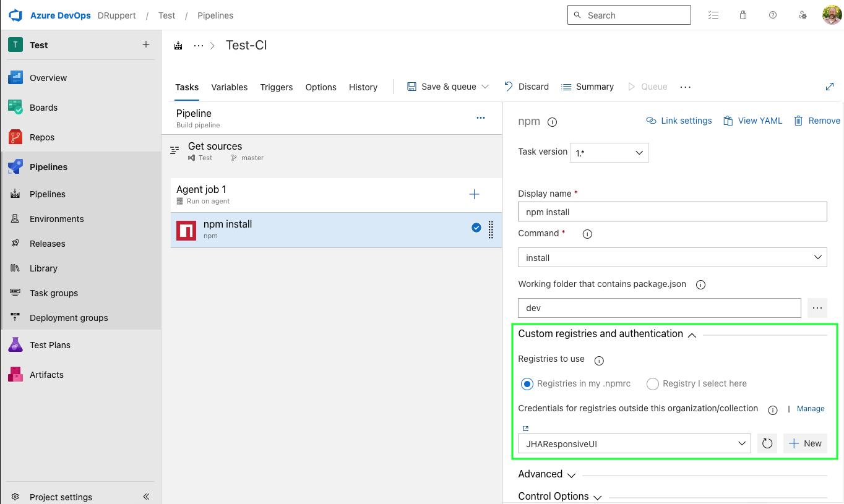Click the Remove task button
The width and height of the screenshot is (844, 504).
point(817,121)
